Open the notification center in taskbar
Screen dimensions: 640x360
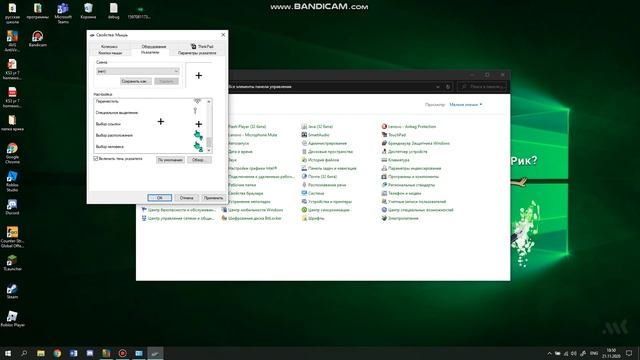click(x=629, y=353)
